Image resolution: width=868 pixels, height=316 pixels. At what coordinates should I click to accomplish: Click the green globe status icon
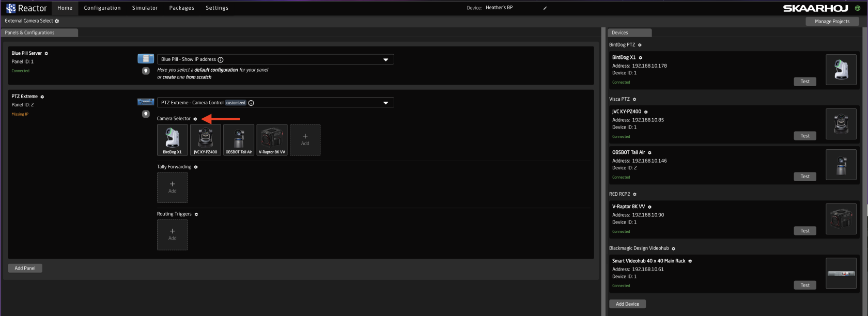(858, 8)
